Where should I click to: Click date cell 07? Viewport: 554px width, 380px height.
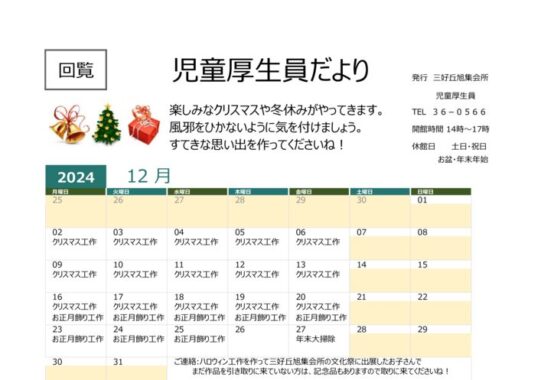(379, 244)
